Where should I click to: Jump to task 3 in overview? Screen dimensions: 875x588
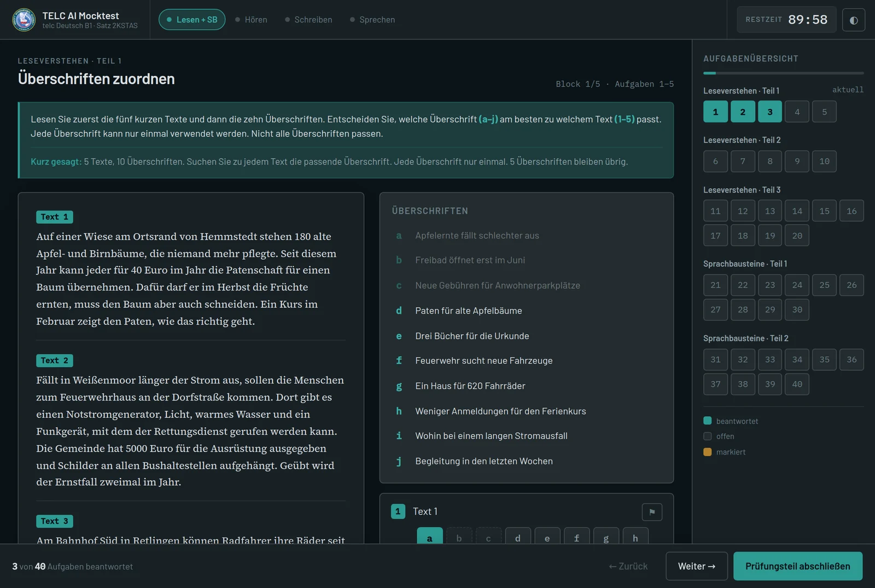[x=770, y=112]
